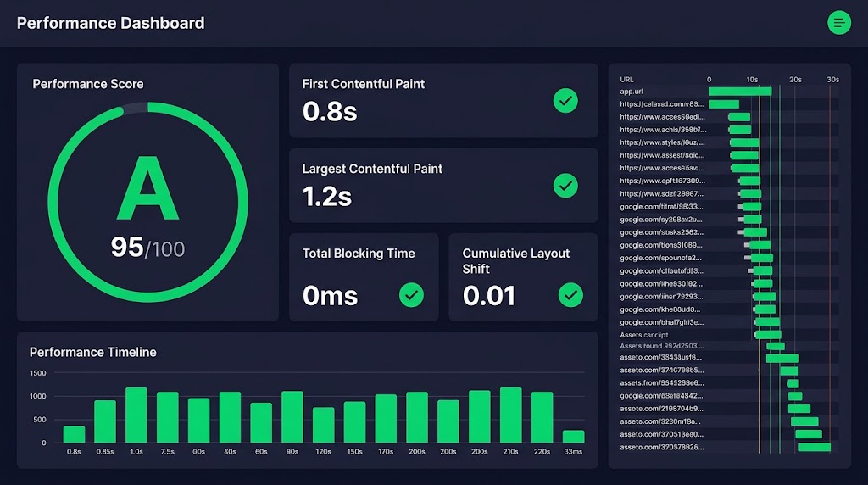Image resolution: width=868 pixels, height=485 pixels.
Task: Select the 0ms Total Blocking Time value
Action: tap(330, 296)
